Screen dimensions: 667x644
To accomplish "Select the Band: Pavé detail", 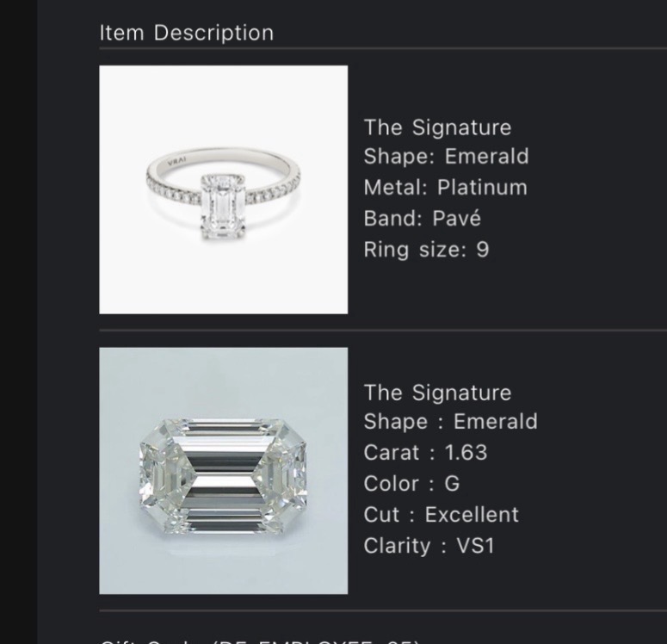I will (422, 219).
